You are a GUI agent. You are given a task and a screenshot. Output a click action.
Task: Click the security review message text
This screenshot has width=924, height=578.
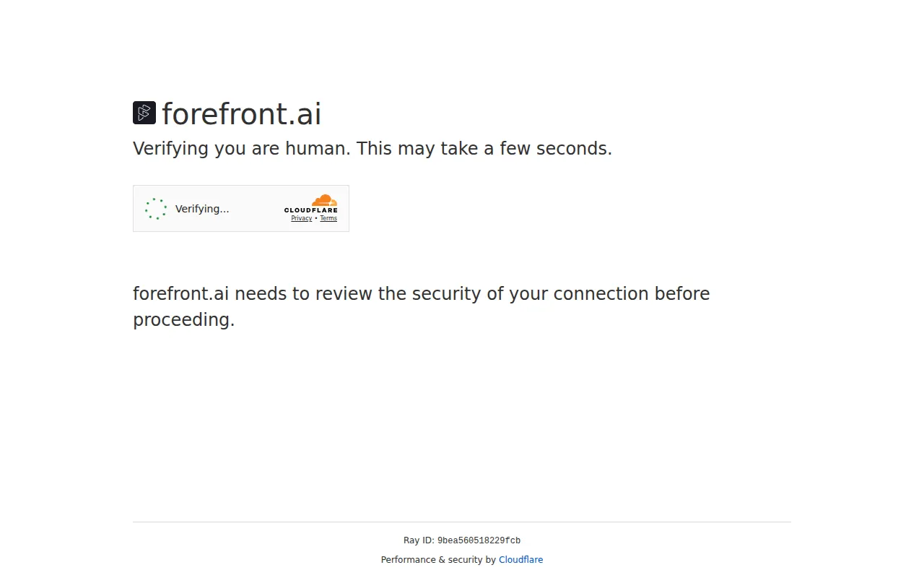421,306
